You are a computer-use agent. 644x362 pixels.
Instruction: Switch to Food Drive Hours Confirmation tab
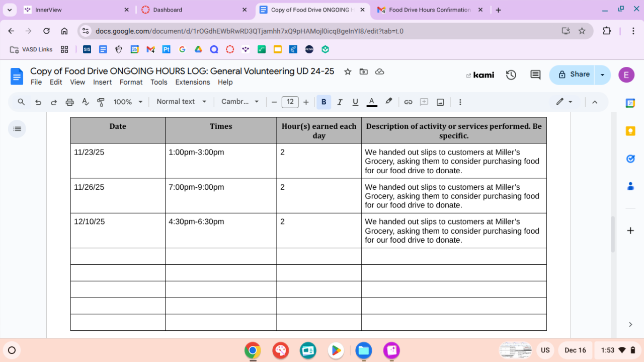430,10
